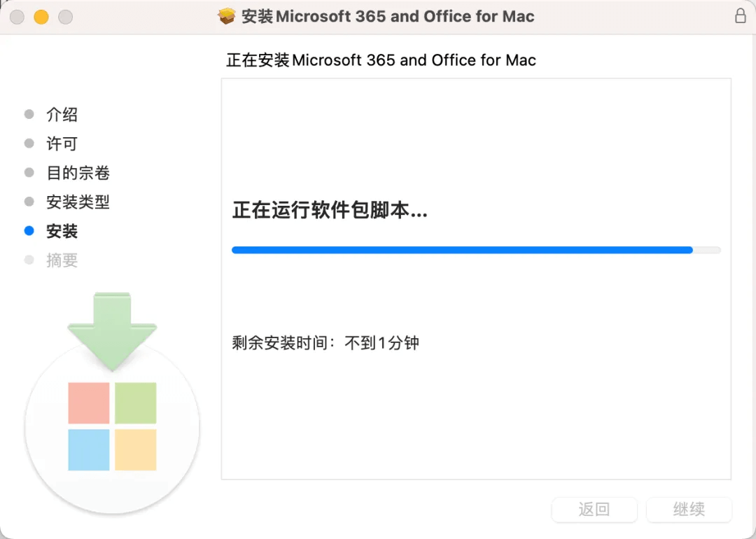Click the 继续 button

(689, 509)
